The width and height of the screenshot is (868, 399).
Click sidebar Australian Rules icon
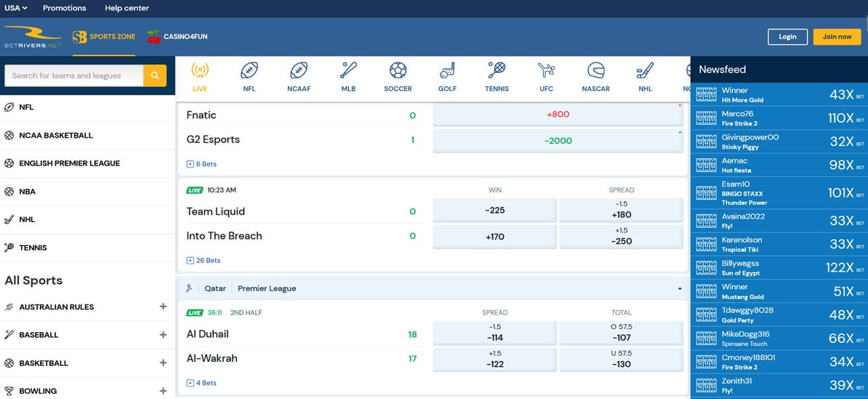(x=9, y=307)
